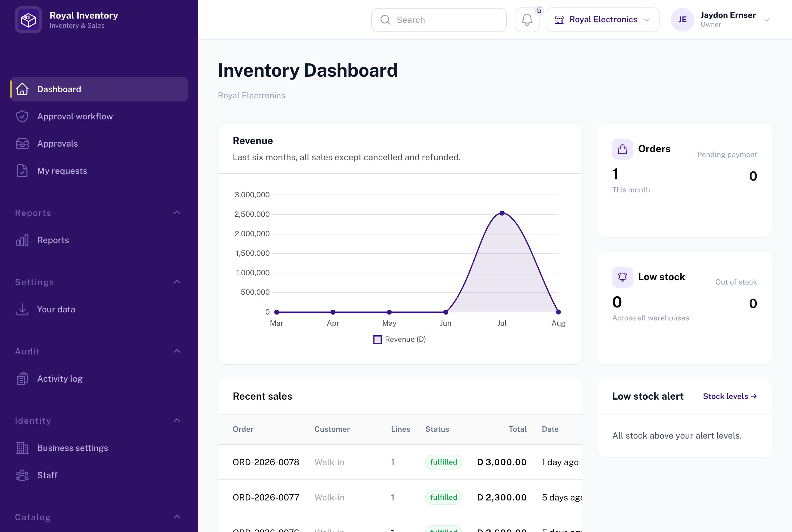The image size is (792, 532).
Task: Click the Pending payment label
Action: pyautogui.click(x=727, y=154)
